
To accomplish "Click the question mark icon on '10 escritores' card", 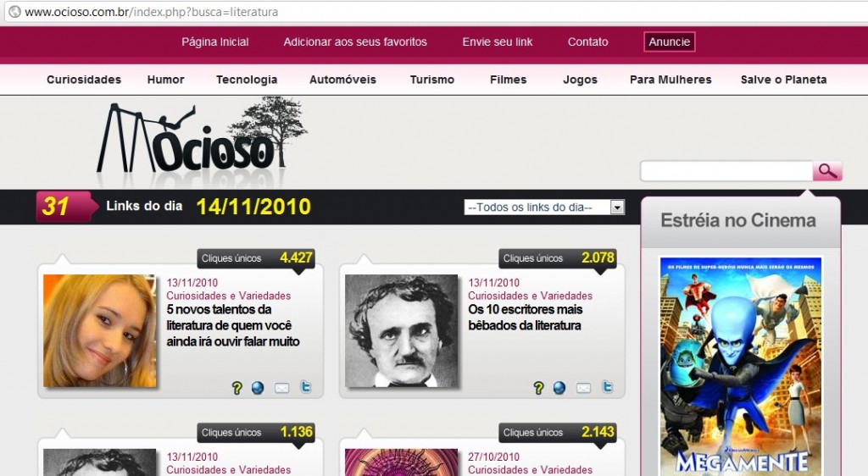I will [538, 388].
